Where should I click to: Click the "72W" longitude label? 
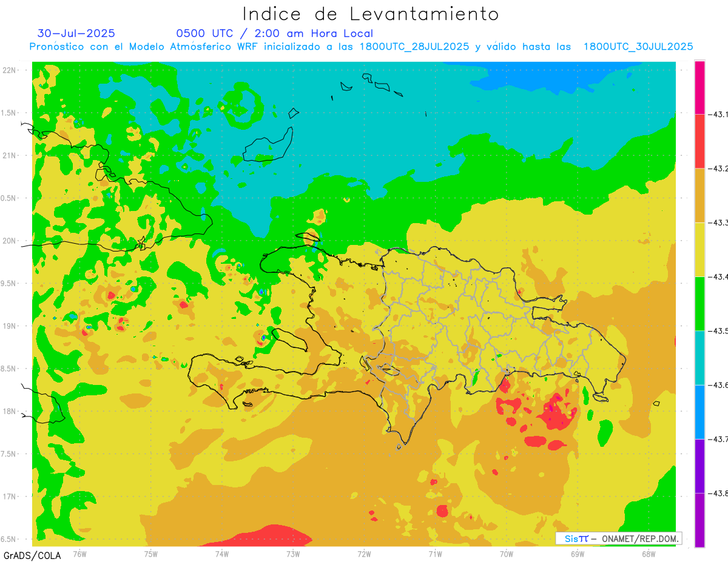click(364, 554)
